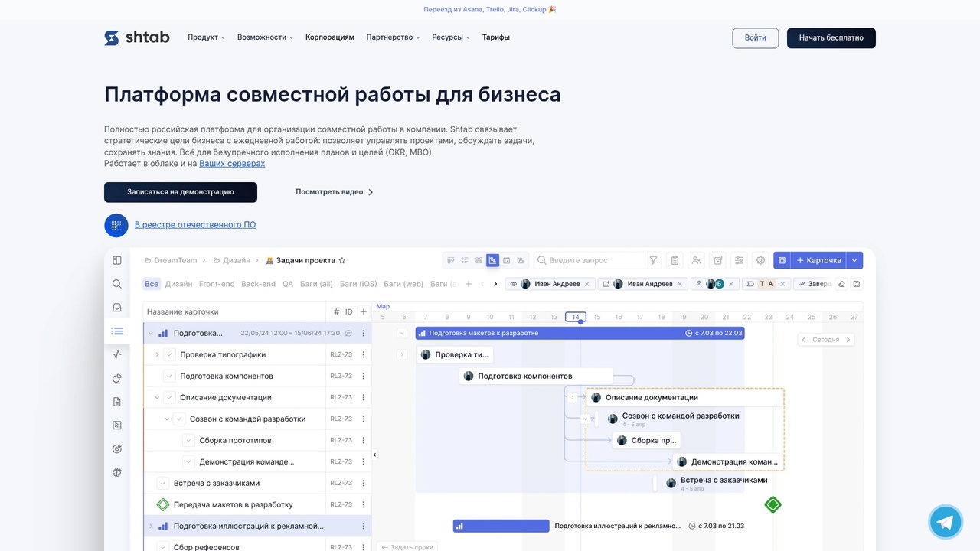Open the dropdown arrow beside Карточка button
Viewport: 980px width, 551px height.
854,260
